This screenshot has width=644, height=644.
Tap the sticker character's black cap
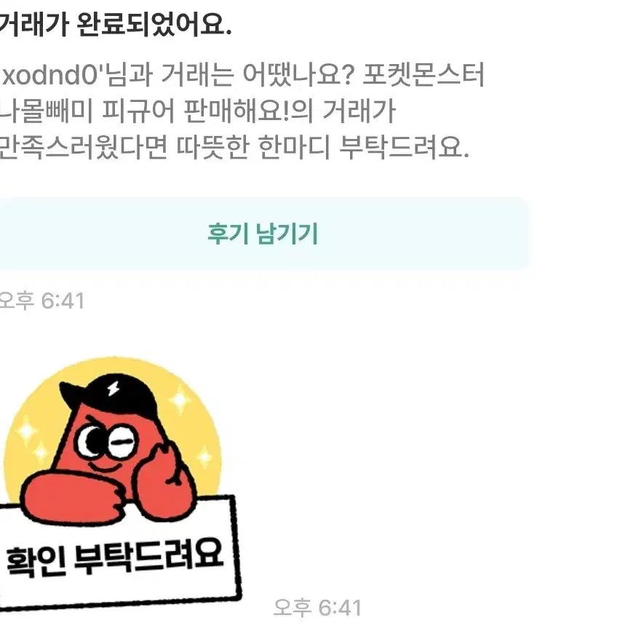pos(108,397)
